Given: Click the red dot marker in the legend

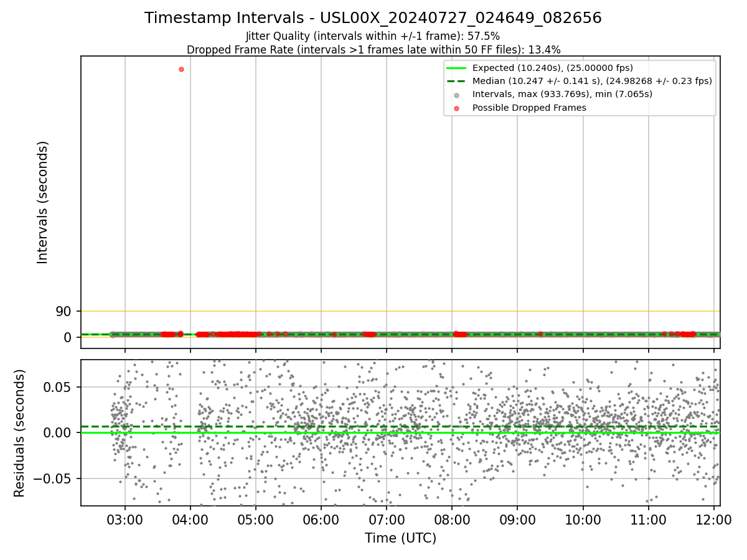Looking at the screenshot, I should click(456, 108).
